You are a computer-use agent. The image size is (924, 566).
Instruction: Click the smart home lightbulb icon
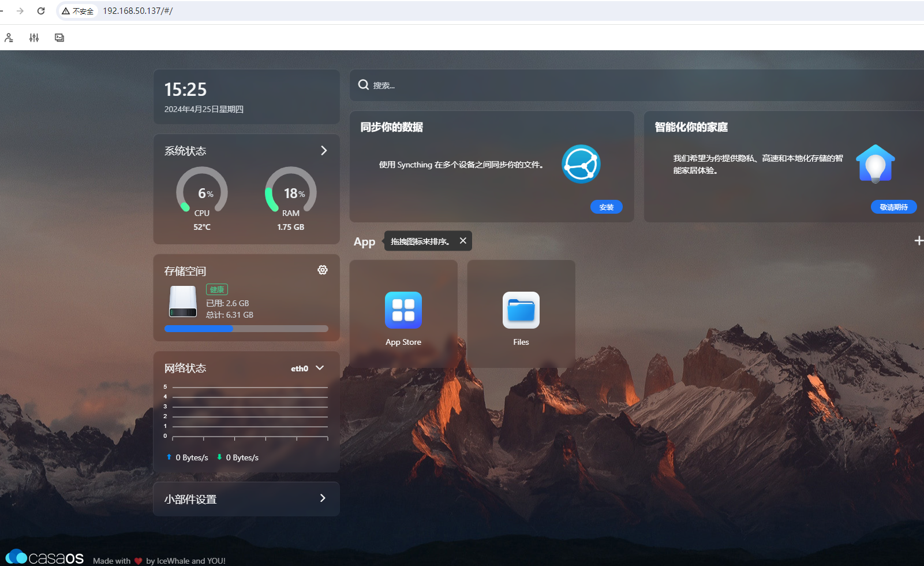[x=875, y=164]
